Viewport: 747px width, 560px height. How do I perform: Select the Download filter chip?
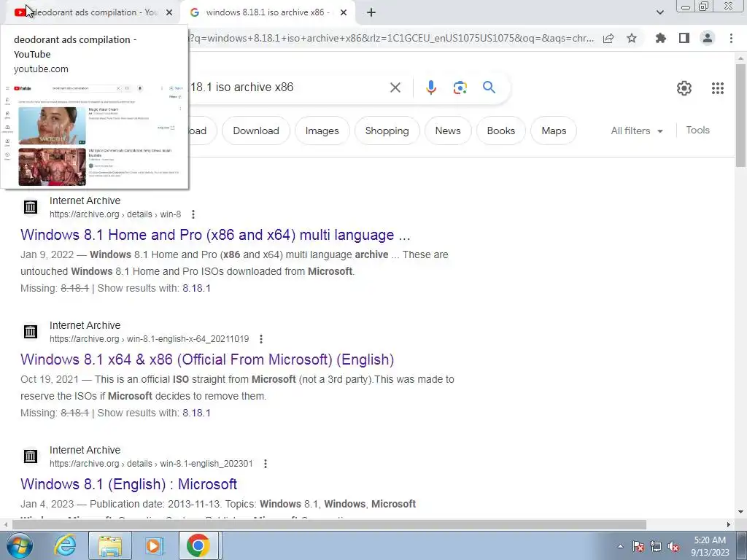tap(256, 131)
